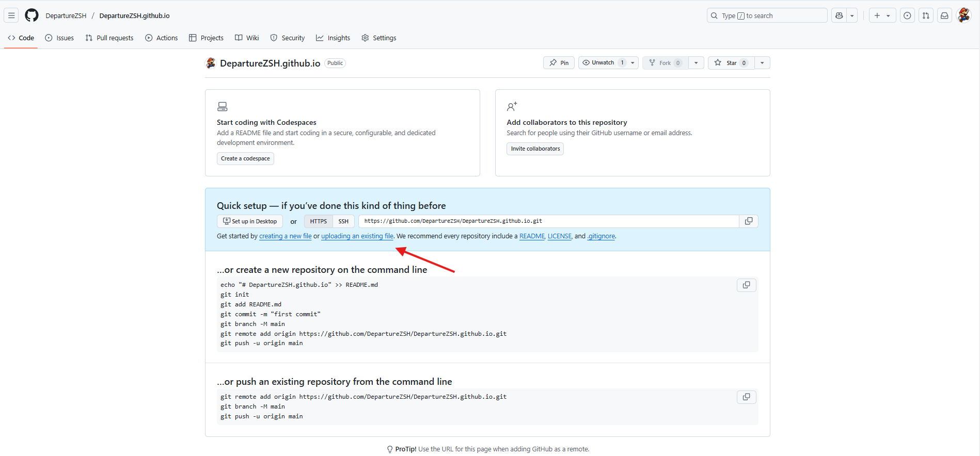Open the Projects tab
The image size is (980, 456).
point(206,38)
